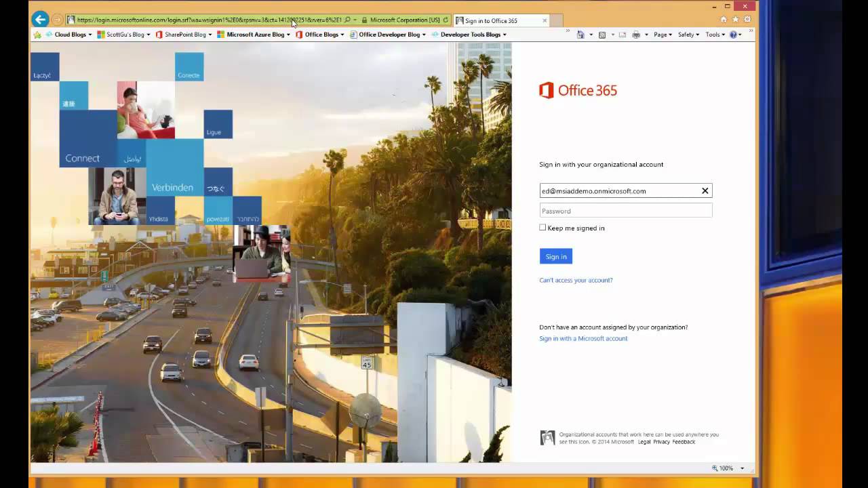Screen dimensions: 868x488
Task: Clear the email field with the X
Action: click(x=705, y=191)
